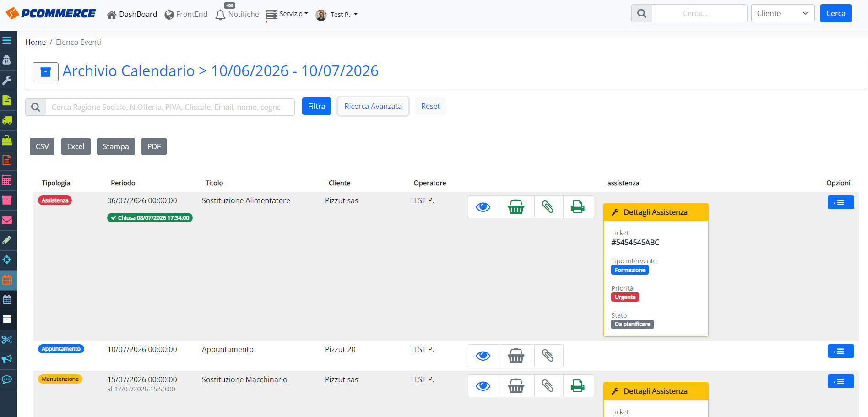Open the user agent sidebar icon
This screenshot has width=868, height=417.
pyautogui.click(x=7, y=60)
